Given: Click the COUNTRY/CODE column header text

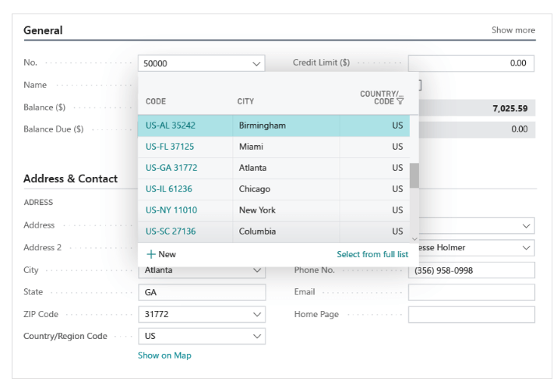Looking at the screenshot, I should click(x=382, y=97).
